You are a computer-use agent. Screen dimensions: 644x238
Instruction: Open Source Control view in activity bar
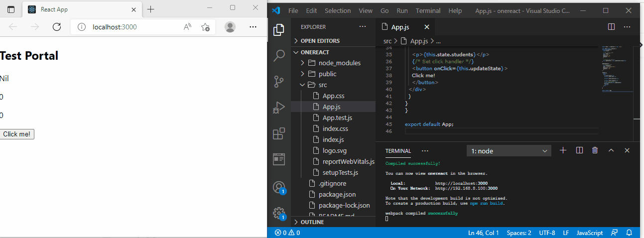279,81
